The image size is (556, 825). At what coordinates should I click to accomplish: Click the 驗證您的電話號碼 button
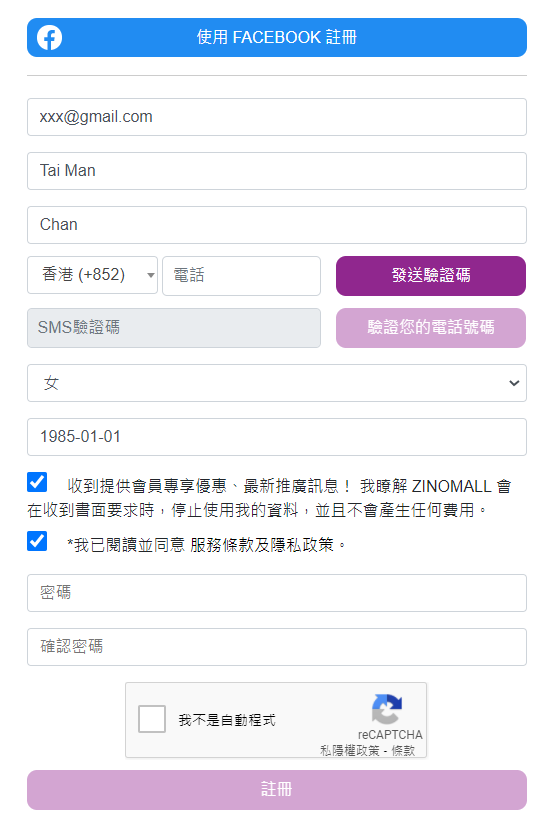coord(431,328)
